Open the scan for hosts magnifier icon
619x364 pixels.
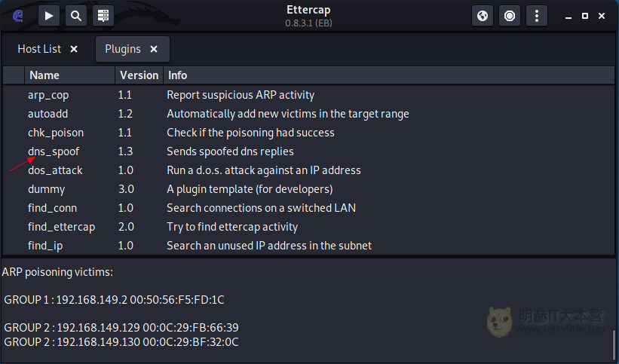click(x=76, y=16)
